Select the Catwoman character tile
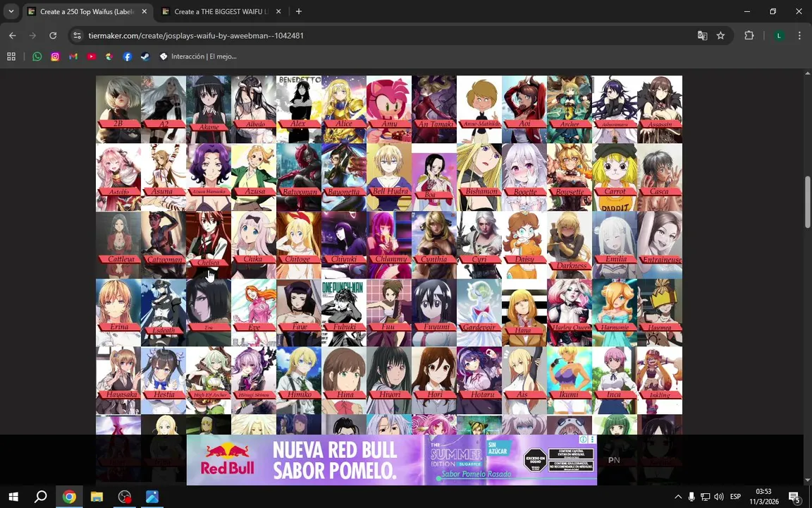The width and height of the screenshot is (812, 508). click(164, 246)
